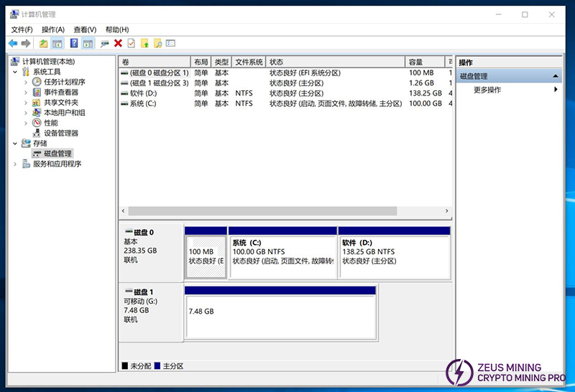Image resolution: width=575 pixels, height=392 pixels.
Task: Open the 操作(A) menu
Action: point(53,29)
